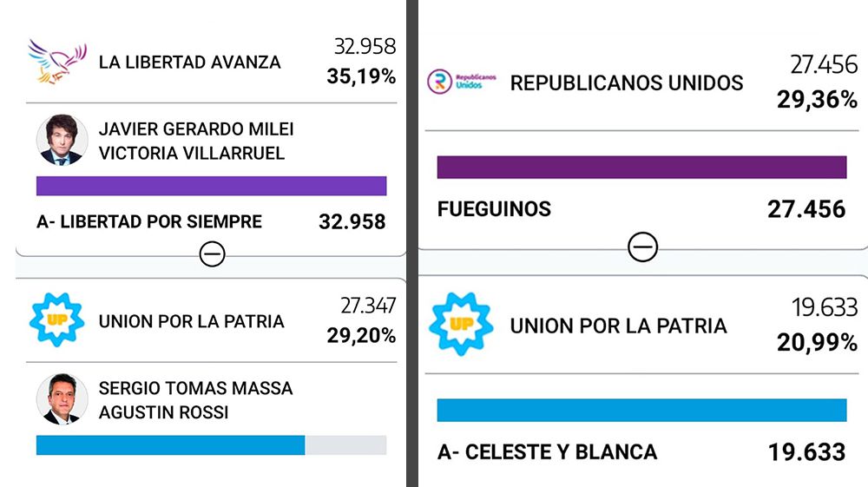
Task: Click the blue Massa vote progress bar
Action: [171, 445]
